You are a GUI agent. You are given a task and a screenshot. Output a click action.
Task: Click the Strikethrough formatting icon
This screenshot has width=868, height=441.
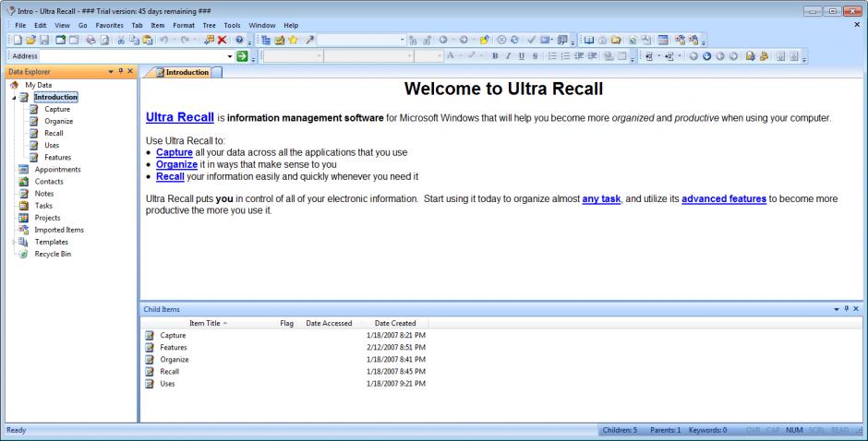[535, 56]
